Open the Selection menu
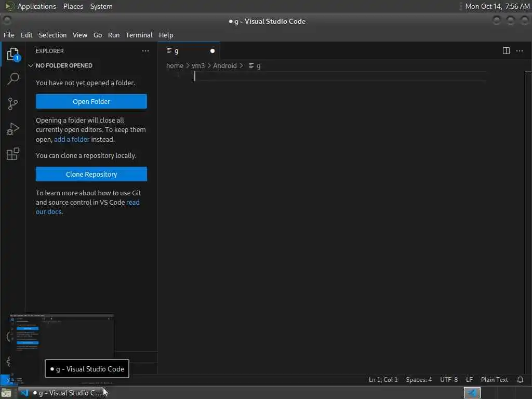This screenshot has width=532, height=399. 52,35
